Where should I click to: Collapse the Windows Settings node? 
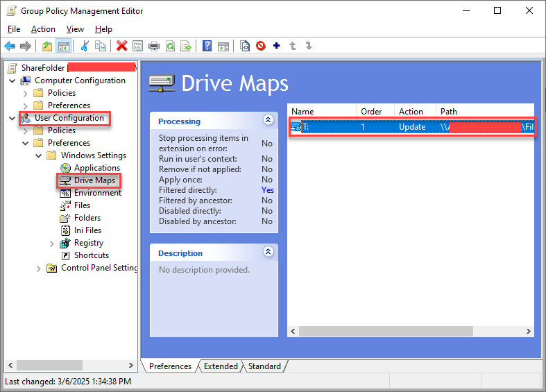(x=39, y=155)
